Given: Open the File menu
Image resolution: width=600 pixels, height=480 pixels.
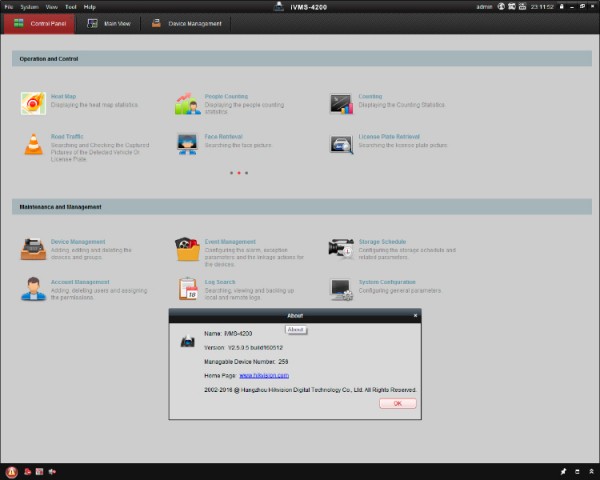Looking at the screenshot, I should tap(8, 7).
